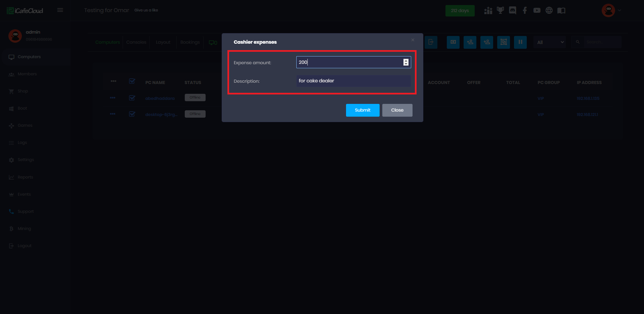644x314 pixels.
Task: Click the Give us a like link
Action: pyautogui.click(x=146, y=10)
